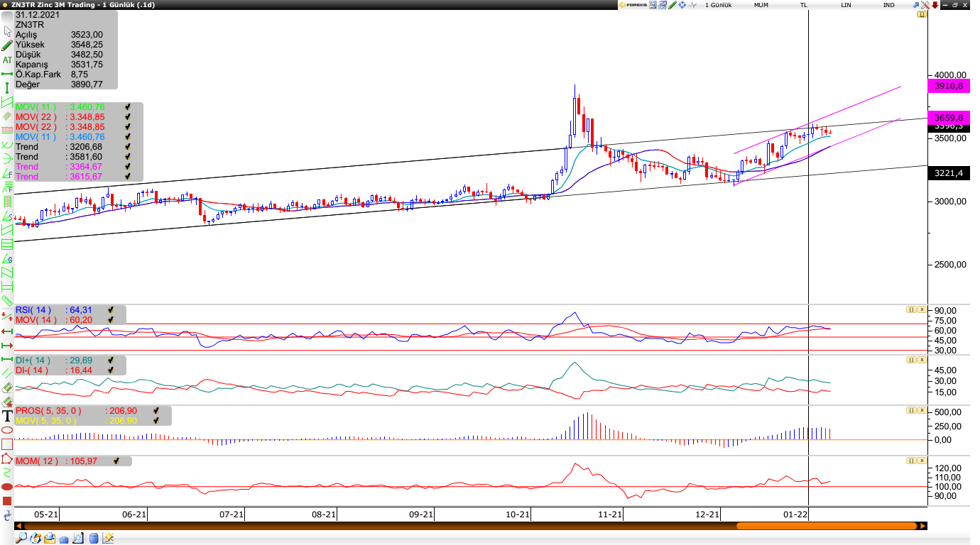The height and width of the screenshot is (545, 980).
Task: Select the green freehand curve tool
Action: pyautogui.click(x=7, y=473)
